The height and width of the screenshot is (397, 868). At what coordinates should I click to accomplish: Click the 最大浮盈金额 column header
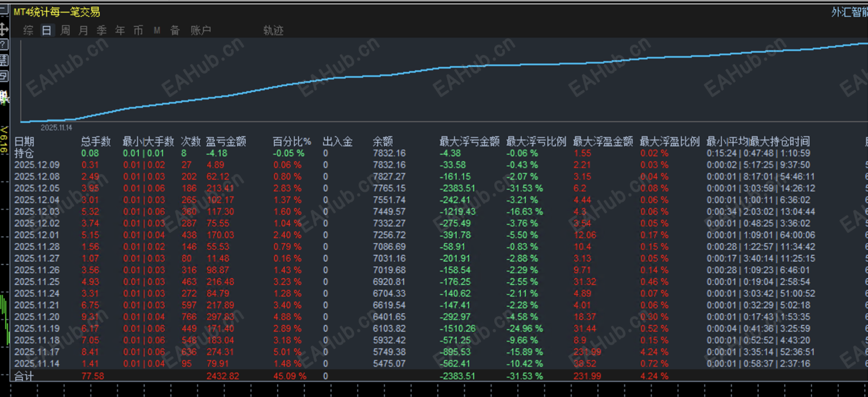[x=603, y=142]
